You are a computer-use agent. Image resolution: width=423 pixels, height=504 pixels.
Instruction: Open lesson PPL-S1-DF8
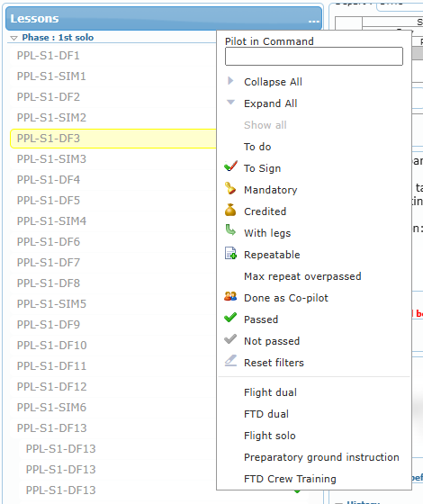49,283
